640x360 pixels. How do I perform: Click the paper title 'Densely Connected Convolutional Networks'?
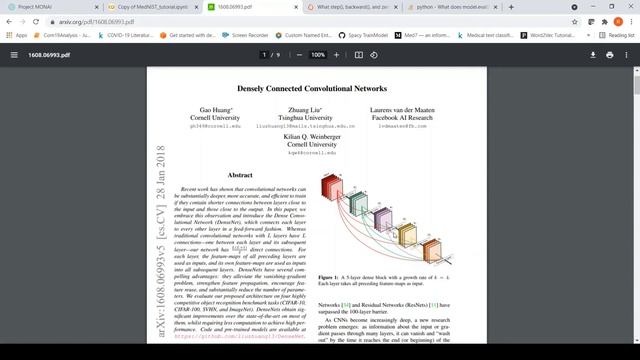point(312,89)
